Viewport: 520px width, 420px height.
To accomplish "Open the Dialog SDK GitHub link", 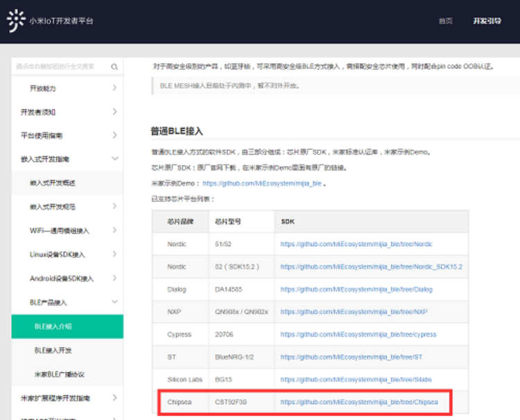I will (356, 290).
